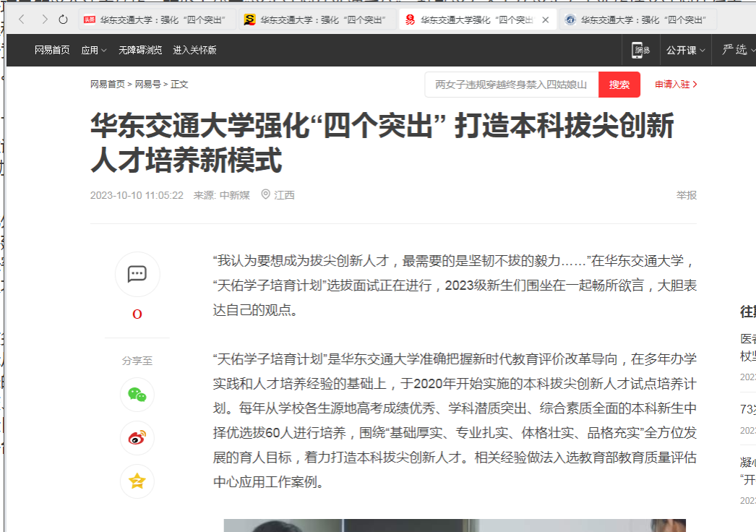
Task: Close the active NetEase article tab
Action: click(545, 20)
